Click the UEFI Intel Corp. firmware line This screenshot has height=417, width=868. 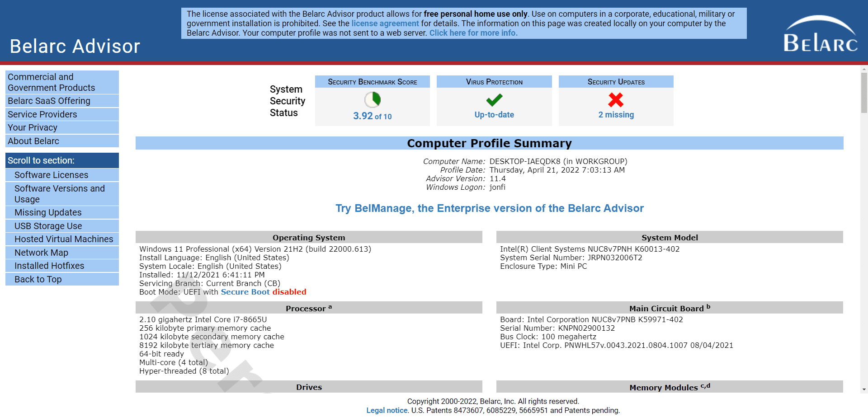pyautogui.click(x=617, y=345)
